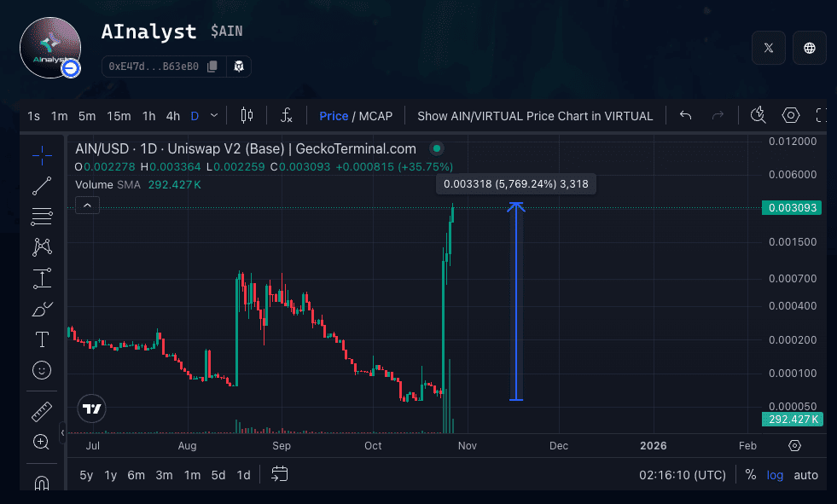Switch to 4h timeframe
The width and height of the screenshot is (837, 504).
coord(172,116)
